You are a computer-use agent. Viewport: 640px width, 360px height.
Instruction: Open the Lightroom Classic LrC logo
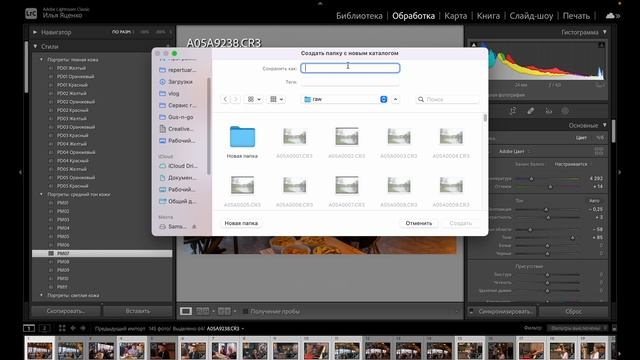pos(31,13)
